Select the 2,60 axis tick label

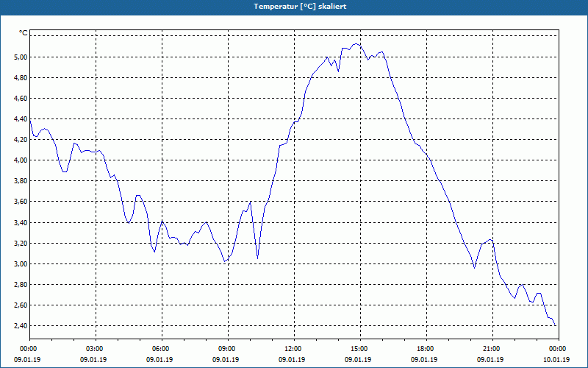coord(21,305)
